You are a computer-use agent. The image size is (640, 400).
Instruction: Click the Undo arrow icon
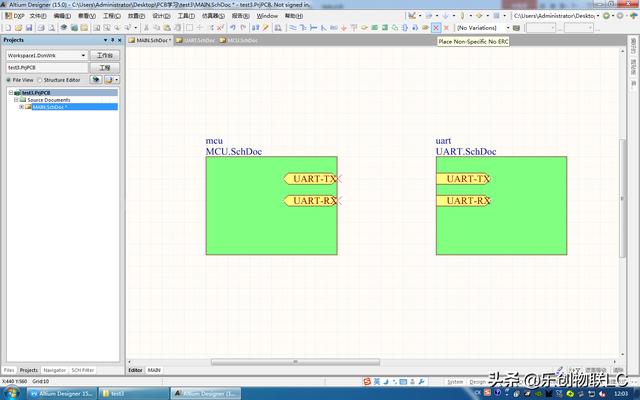(233, 28)
